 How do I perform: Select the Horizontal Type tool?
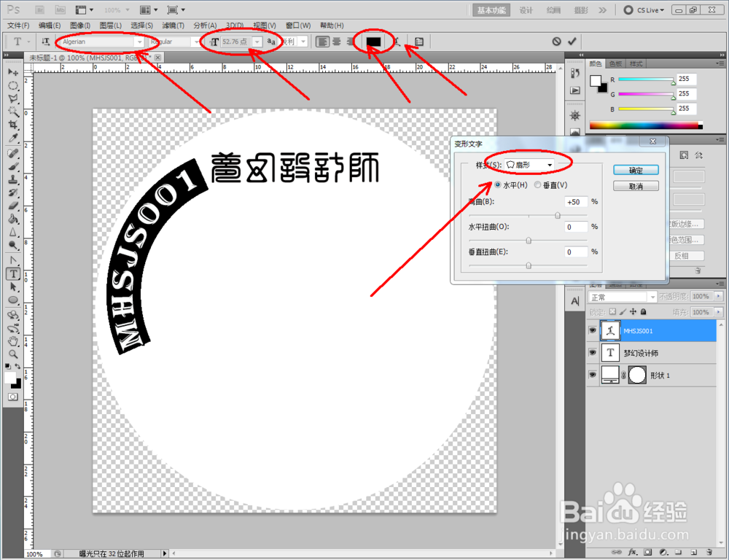point(13,273)
